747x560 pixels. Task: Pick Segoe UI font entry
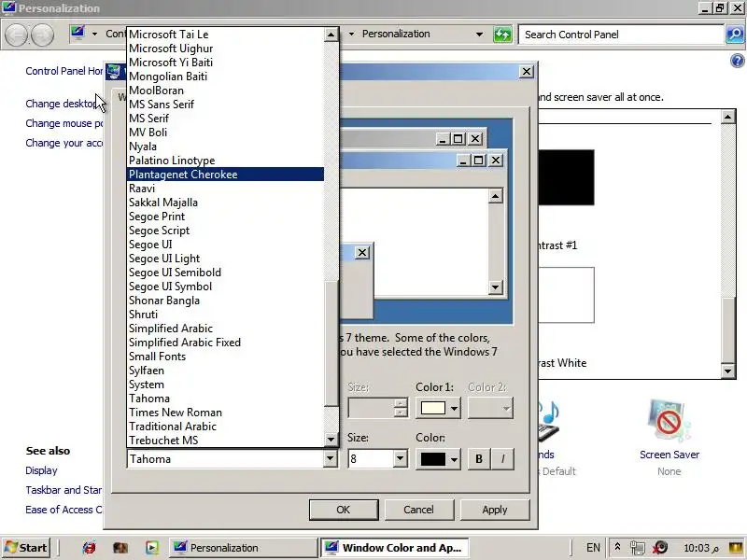226,245
